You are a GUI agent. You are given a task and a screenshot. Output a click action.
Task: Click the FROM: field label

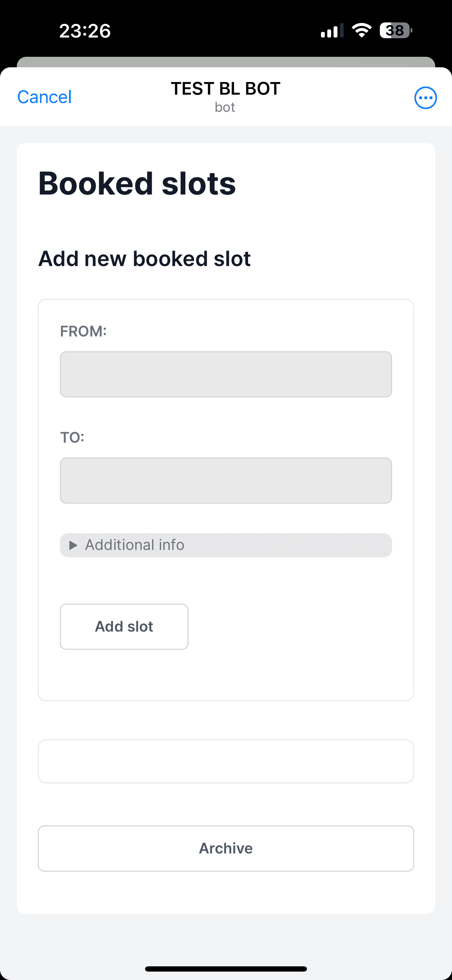[x=83, y=331]
